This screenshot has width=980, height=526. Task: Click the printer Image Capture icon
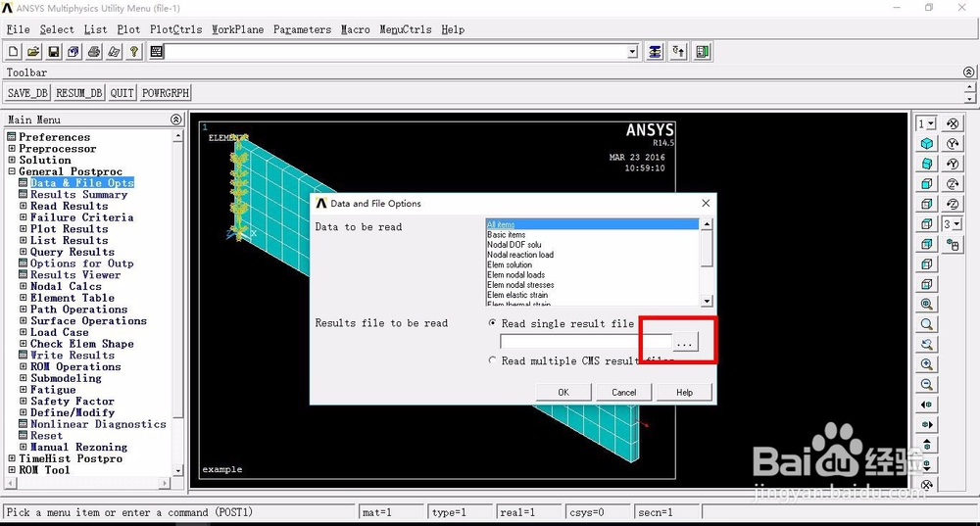[x=94, y=52]
